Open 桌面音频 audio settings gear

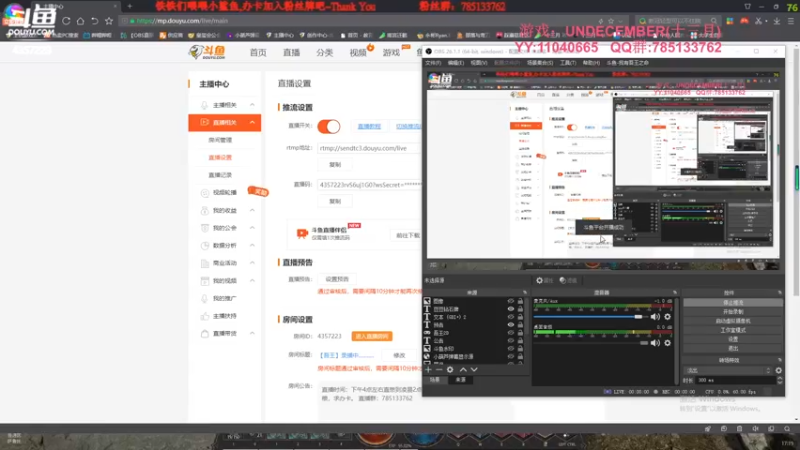click(x=667, y=343)
